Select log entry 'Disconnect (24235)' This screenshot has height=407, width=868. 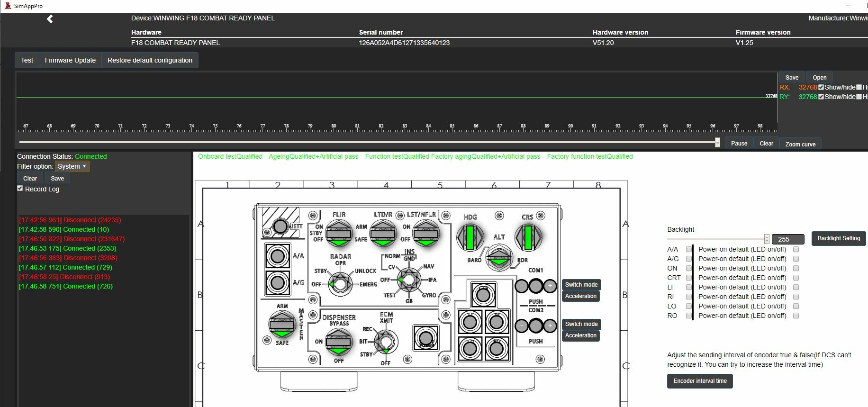[70, 220]
